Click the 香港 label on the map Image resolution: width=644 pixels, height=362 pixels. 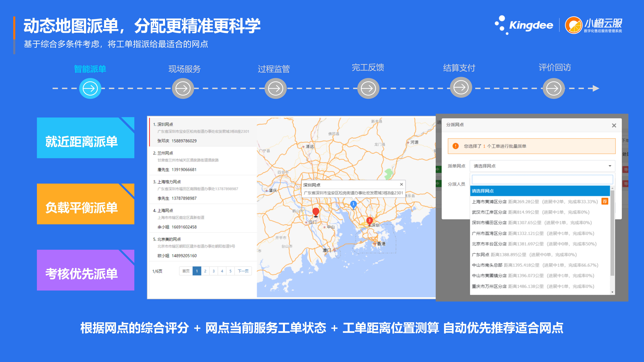pyautogui.click(x=381, y=244)
